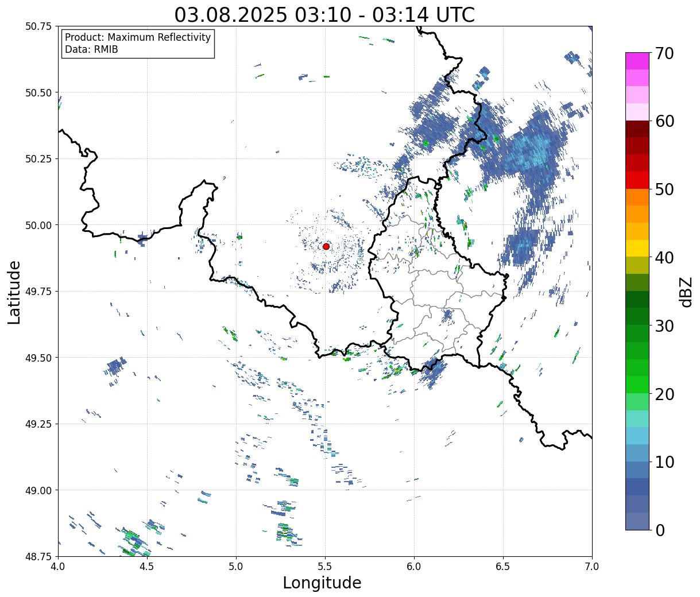Click the colorbar tick label 50
This screenshot has height=597, width=700.
pos(664,189)
